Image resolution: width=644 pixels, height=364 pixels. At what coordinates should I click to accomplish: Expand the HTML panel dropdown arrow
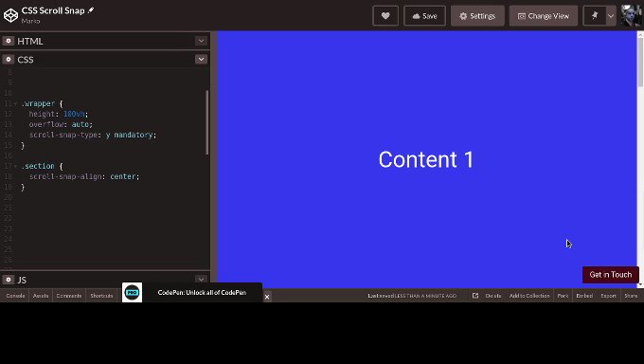pyautogui.click(x=201, y=41)
